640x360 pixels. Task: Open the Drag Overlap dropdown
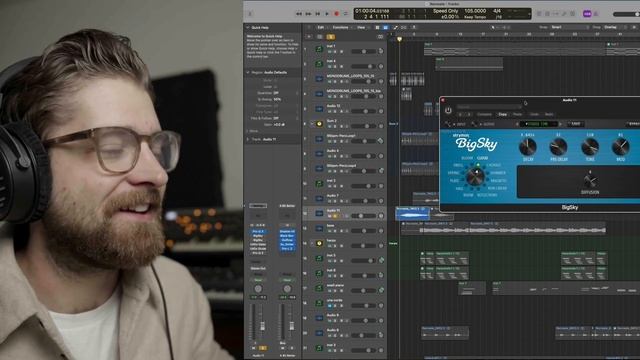(615, 27)
